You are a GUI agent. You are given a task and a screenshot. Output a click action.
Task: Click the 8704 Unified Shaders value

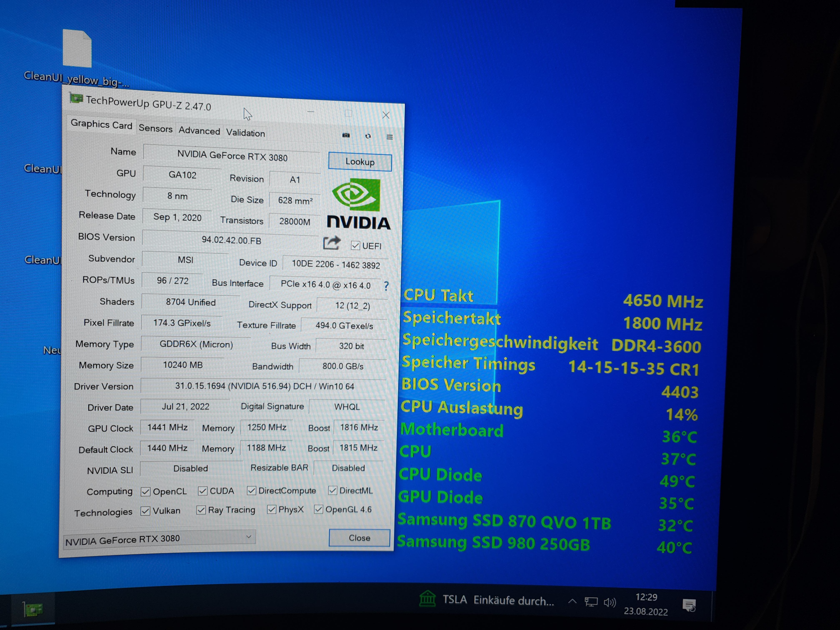191,302
